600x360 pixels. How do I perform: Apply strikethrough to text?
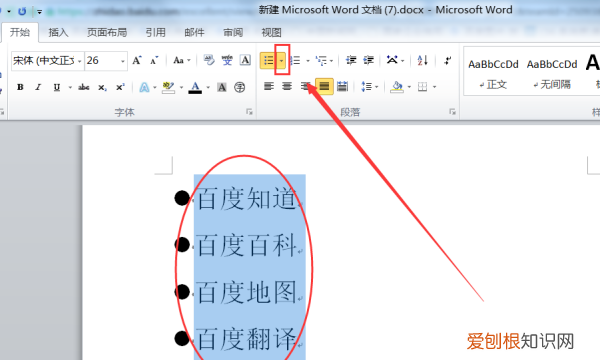pyautogui.click(x=83, y=87)
